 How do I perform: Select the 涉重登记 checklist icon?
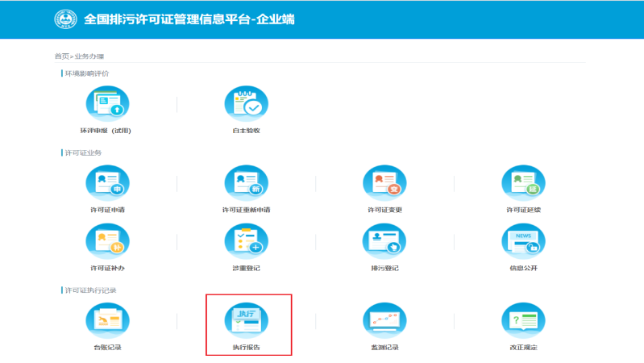click(246, 241)
